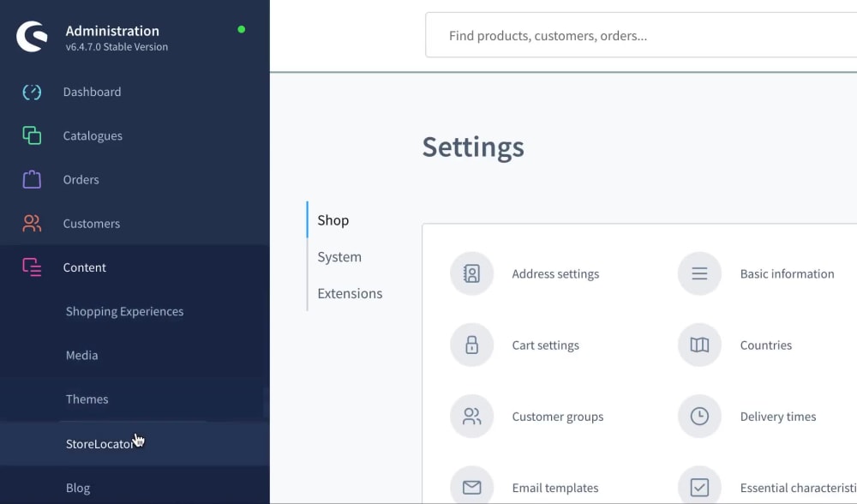Click the Administration title text

(112, 31)
